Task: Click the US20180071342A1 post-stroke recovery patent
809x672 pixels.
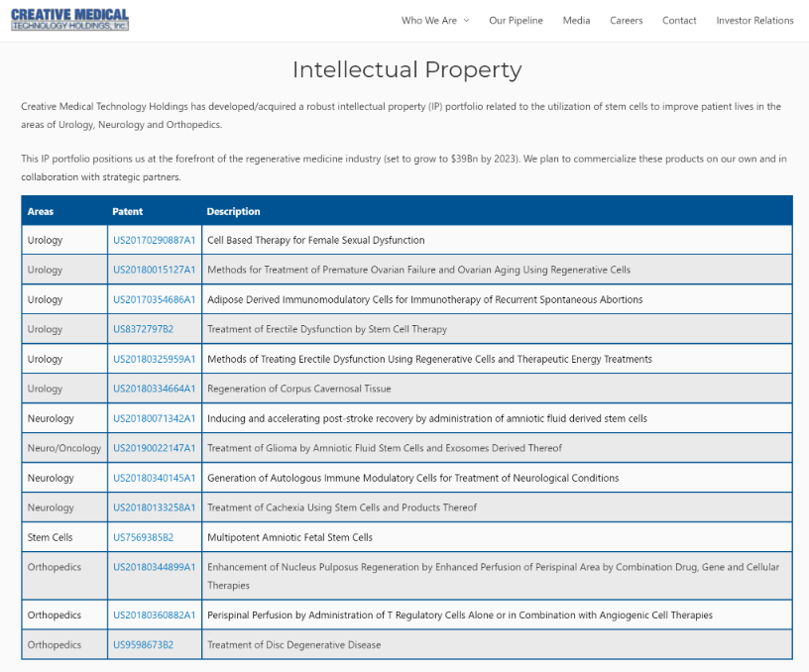Action: click(154, 417)
